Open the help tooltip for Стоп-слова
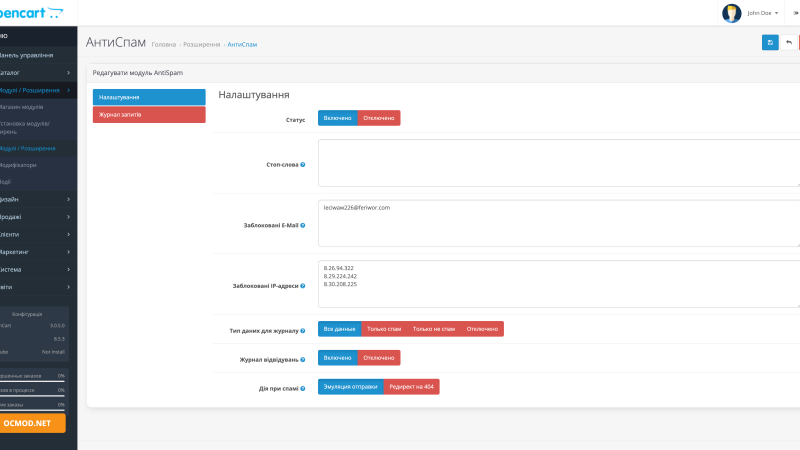 tap(303, 165)
